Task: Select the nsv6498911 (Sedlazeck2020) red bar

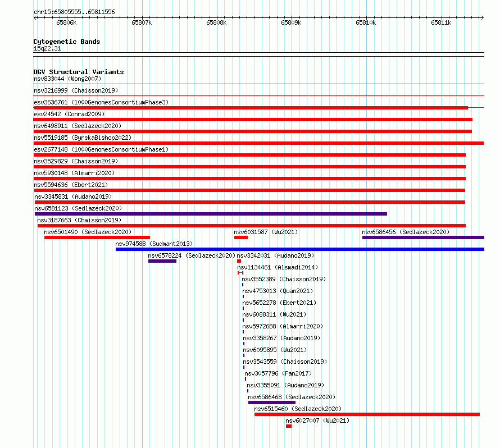Action: pyautogui.click(x=253, y=131)
